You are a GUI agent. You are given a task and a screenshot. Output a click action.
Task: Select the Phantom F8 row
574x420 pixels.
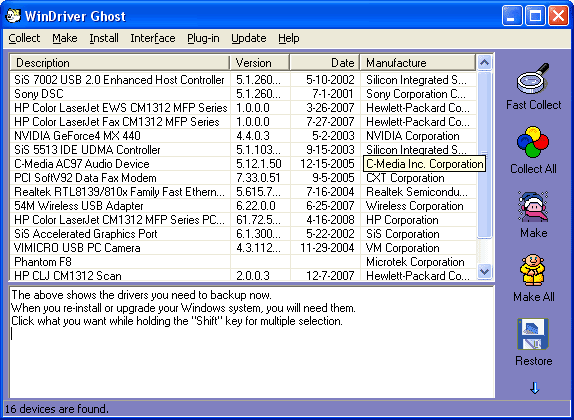pyautogui.click(x=243, y=262)
